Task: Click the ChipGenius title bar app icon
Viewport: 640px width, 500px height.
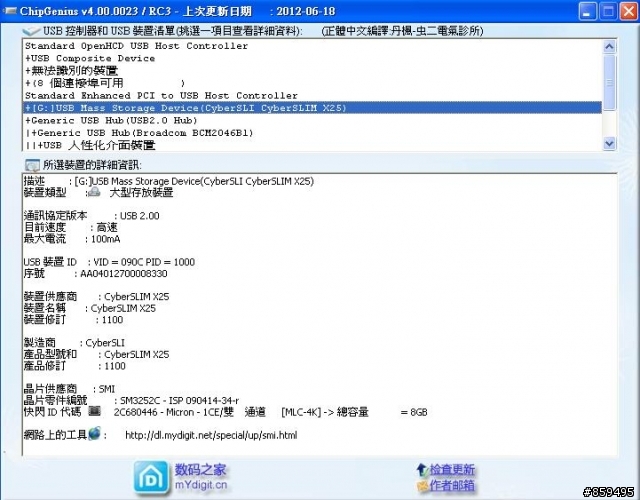Action: 9,10
